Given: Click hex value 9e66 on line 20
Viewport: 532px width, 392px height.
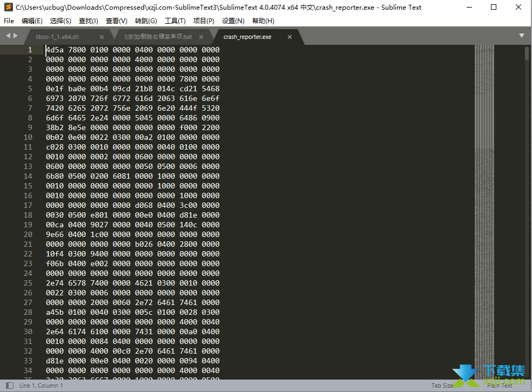Looking at the screenshot, I should point(55,235).
